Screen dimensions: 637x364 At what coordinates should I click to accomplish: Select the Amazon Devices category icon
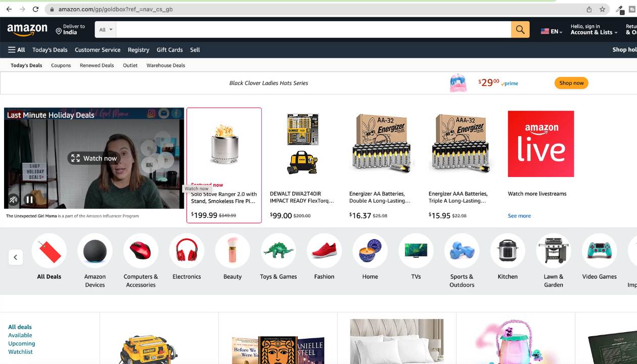(95, 251)
